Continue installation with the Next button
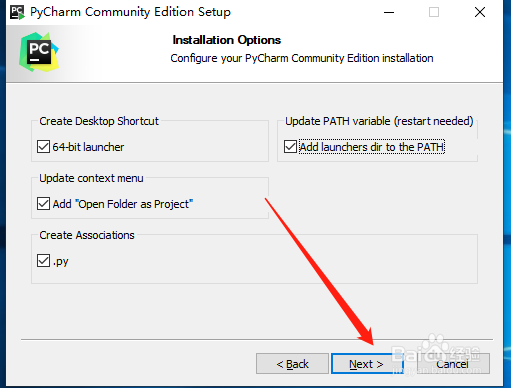The image size is (511, 388). [x=366, y=364]
